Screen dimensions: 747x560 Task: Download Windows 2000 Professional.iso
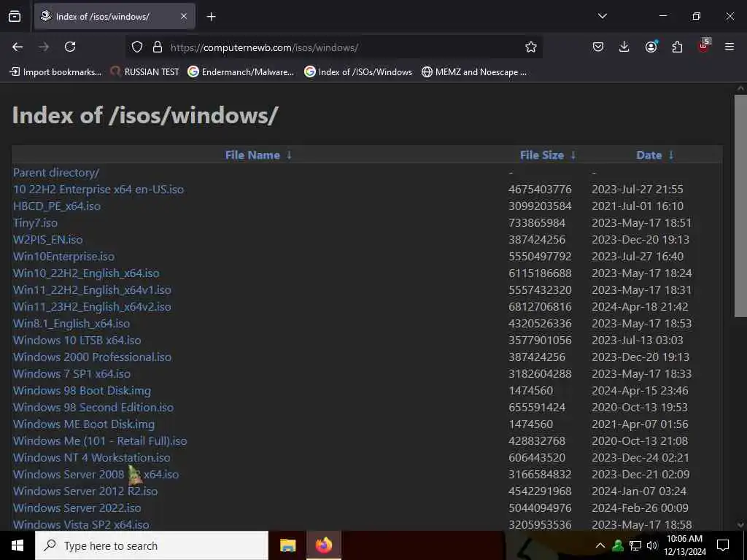coord(92,357)
